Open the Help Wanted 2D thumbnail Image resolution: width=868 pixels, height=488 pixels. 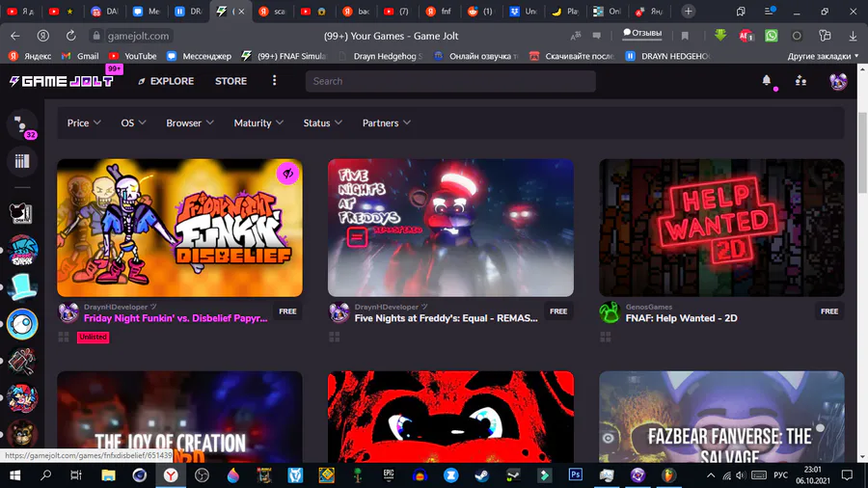(x=721, y=228)
